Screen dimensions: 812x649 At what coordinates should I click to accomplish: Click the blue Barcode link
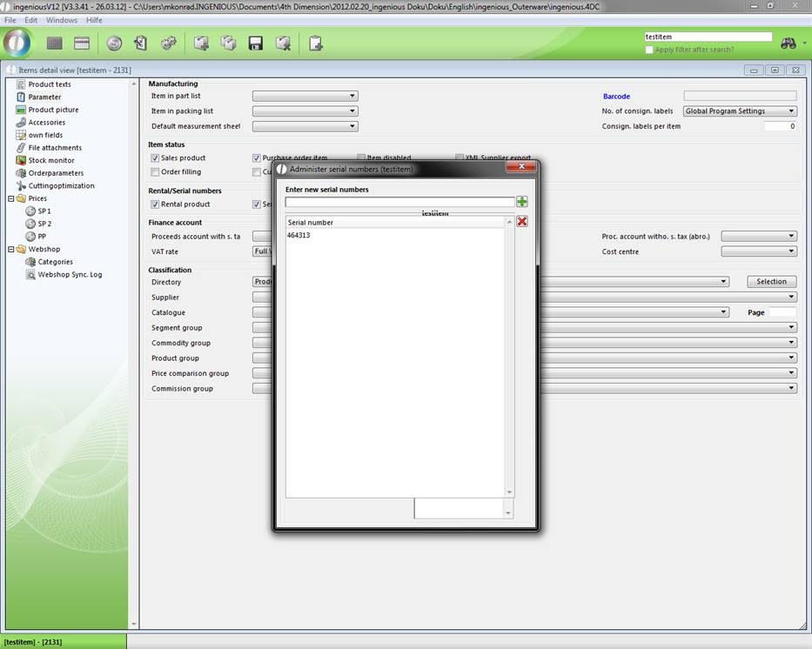[616, 97]
